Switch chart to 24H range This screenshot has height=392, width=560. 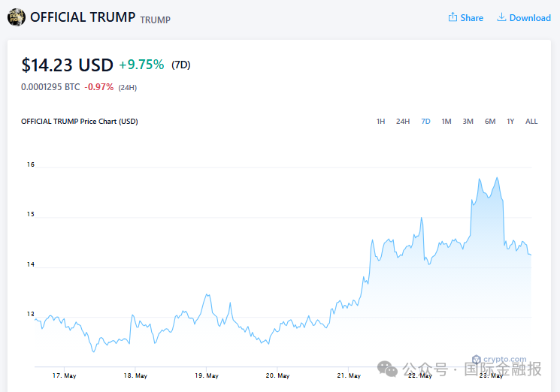403,122
